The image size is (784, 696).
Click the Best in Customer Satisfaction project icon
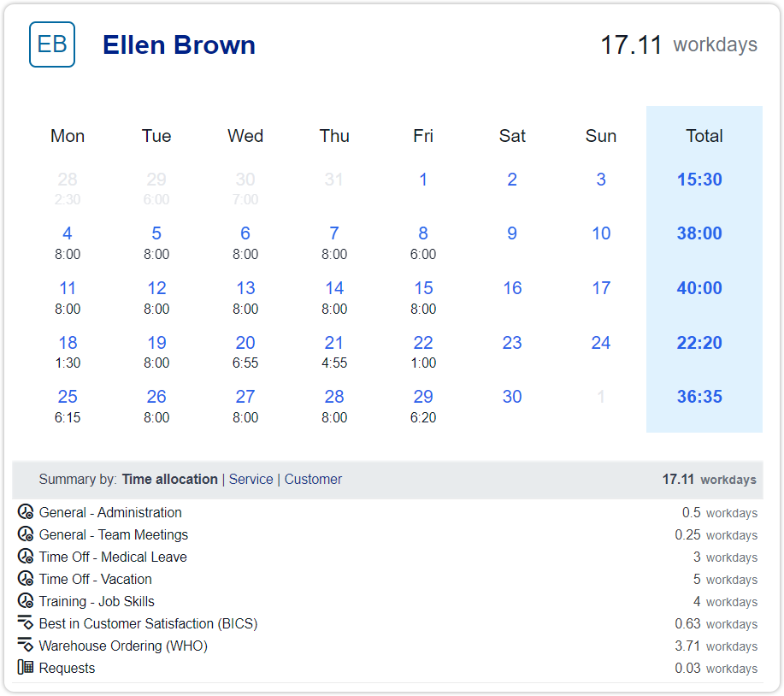tap(26, 622)
